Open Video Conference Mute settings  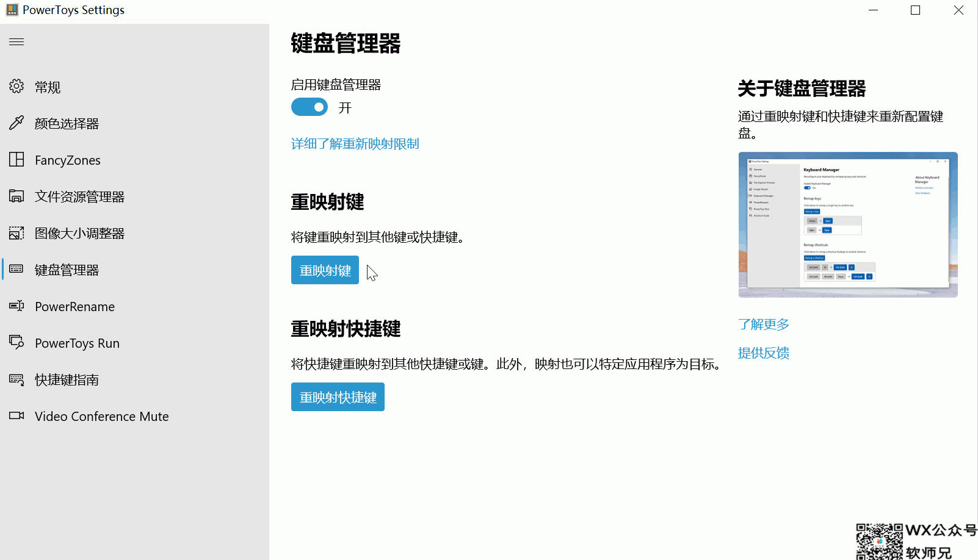(x=134, y=416)
